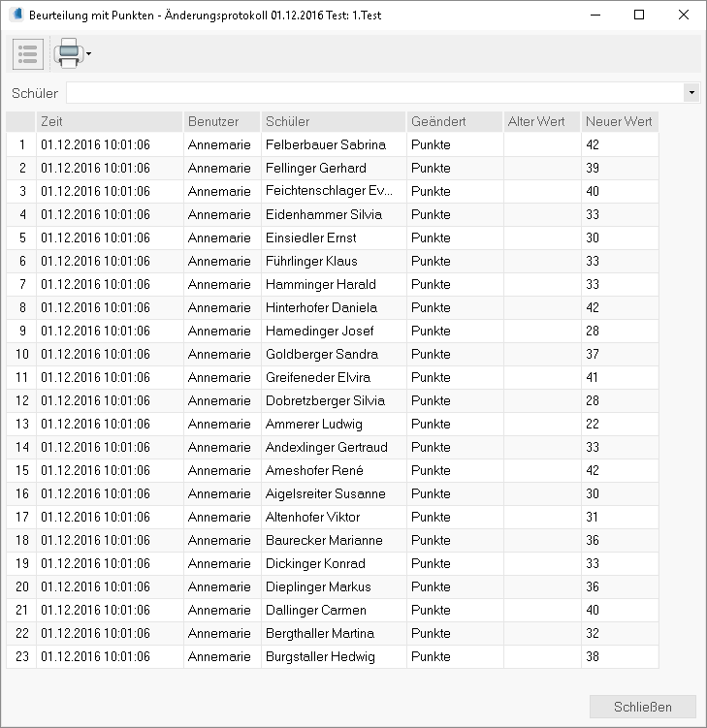Click row number 1 header
707x728 pixels.
21,144
